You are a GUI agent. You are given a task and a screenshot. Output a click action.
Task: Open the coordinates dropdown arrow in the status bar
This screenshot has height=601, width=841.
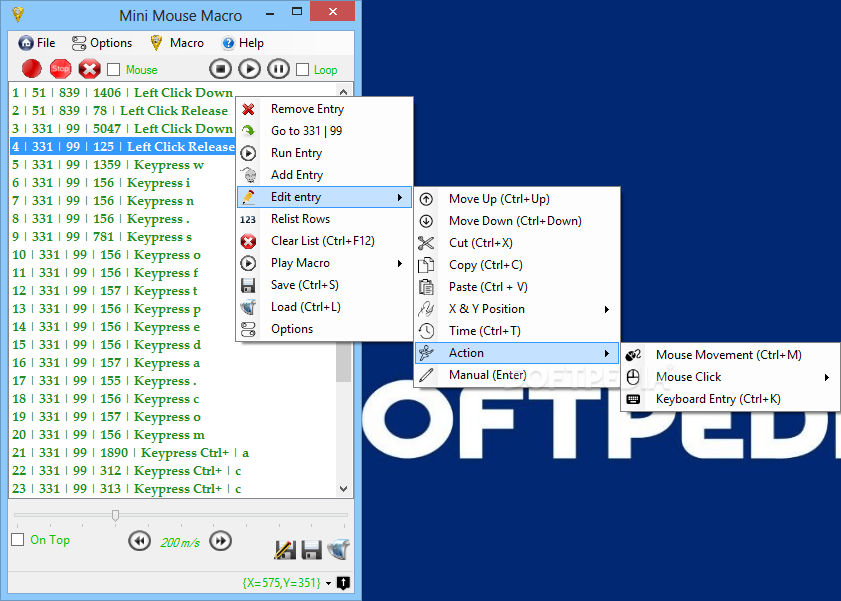[x=328, y=583]
